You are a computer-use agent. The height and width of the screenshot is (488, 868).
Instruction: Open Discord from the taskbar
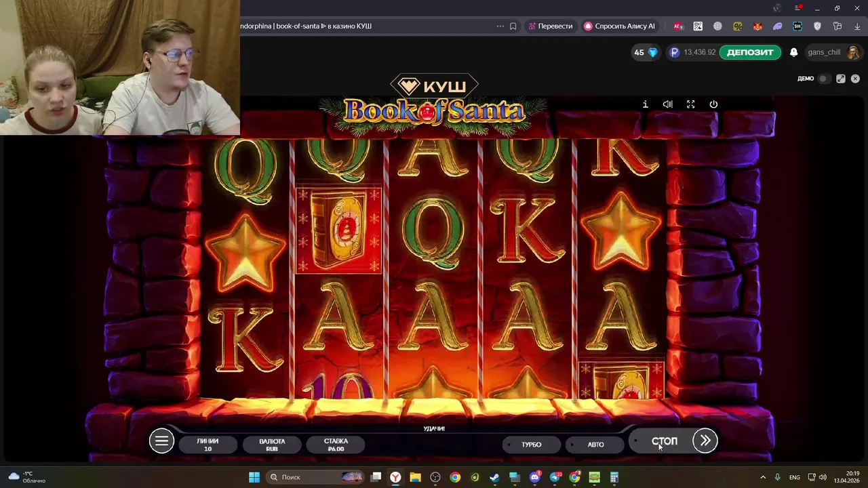(x=535, y=477)
